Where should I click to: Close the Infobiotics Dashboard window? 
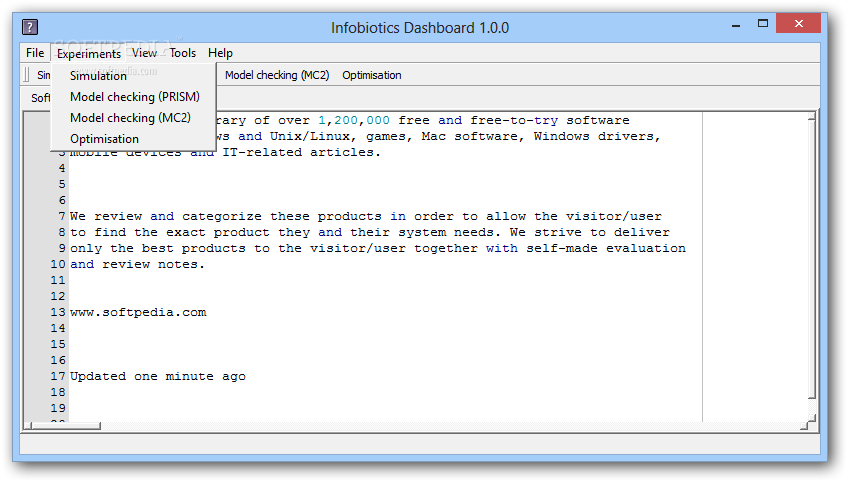coord(798,23)
